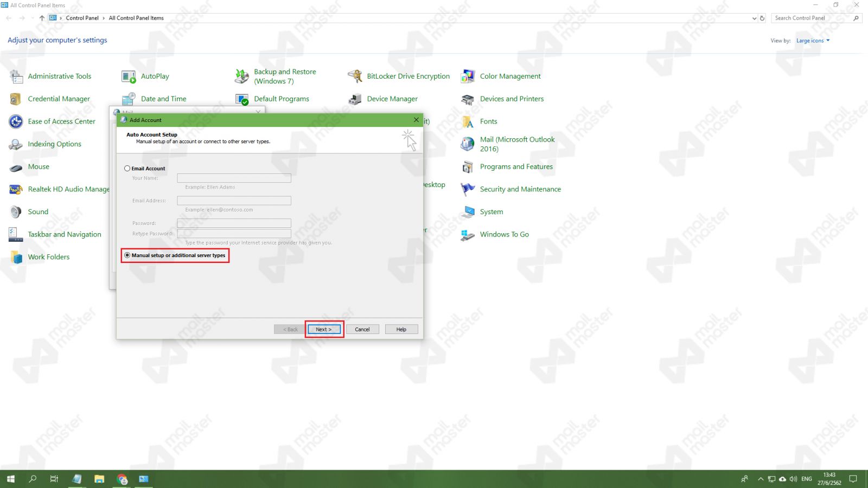Viewport: 868px width, 488px height.
Task: Open the Default Programs icon
Action: pos(242,99)
